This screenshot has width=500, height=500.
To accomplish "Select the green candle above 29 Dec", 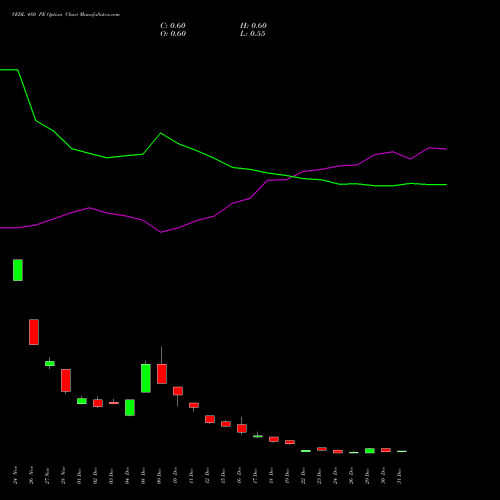I will click(x=370, y=451).
